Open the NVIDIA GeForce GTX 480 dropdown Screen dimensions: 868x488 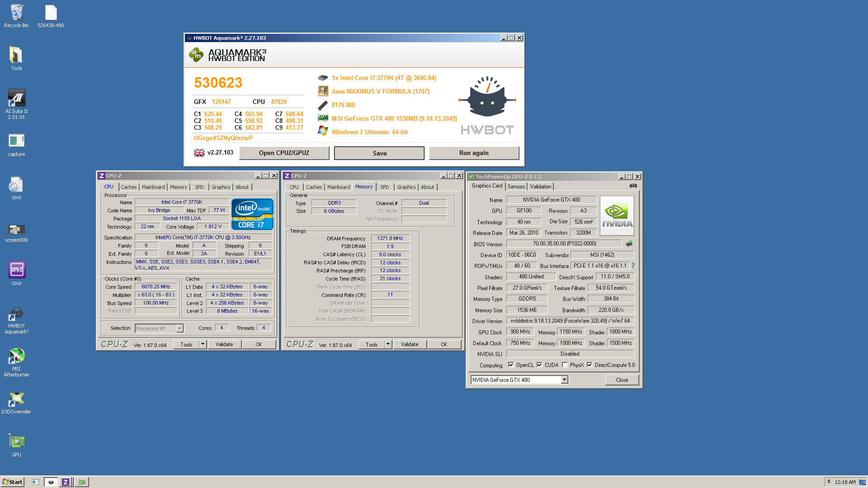click(564, 380)
